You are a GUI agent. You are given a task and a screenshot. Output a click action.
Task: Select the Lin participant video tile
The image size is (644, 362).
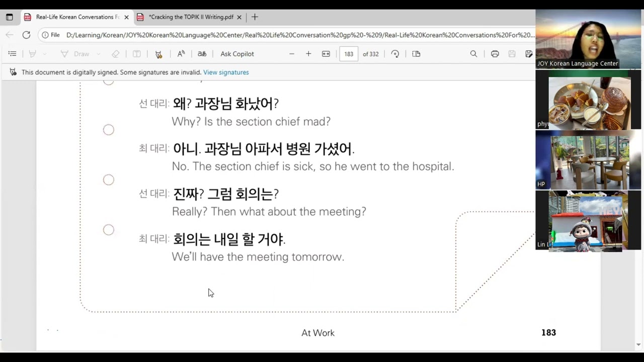(588, 220)
